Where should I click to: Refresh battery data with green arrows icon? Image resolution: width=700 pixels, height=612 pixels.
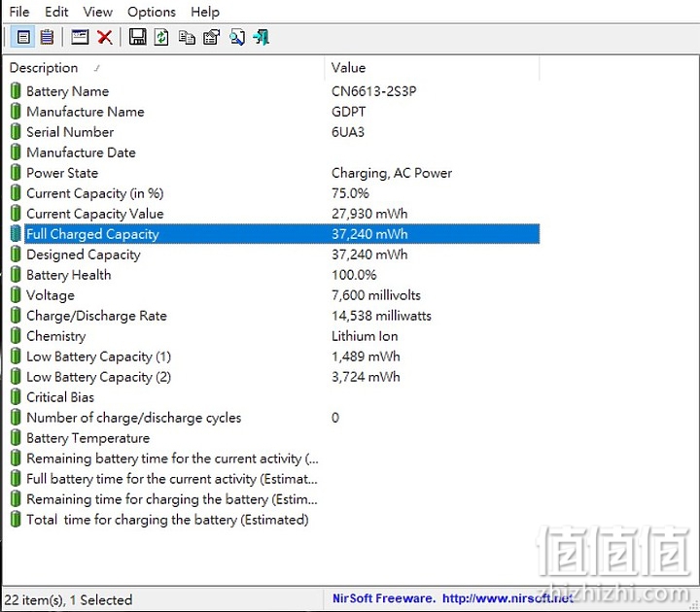161,37
